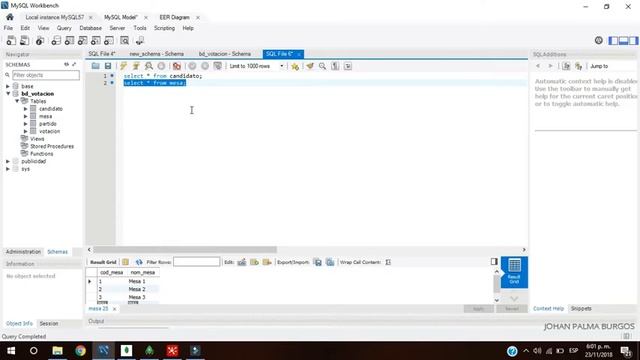Switch to the EER Diagram tab
The height and width of the screenshot is (360, 640).
(x=174, y=17)
